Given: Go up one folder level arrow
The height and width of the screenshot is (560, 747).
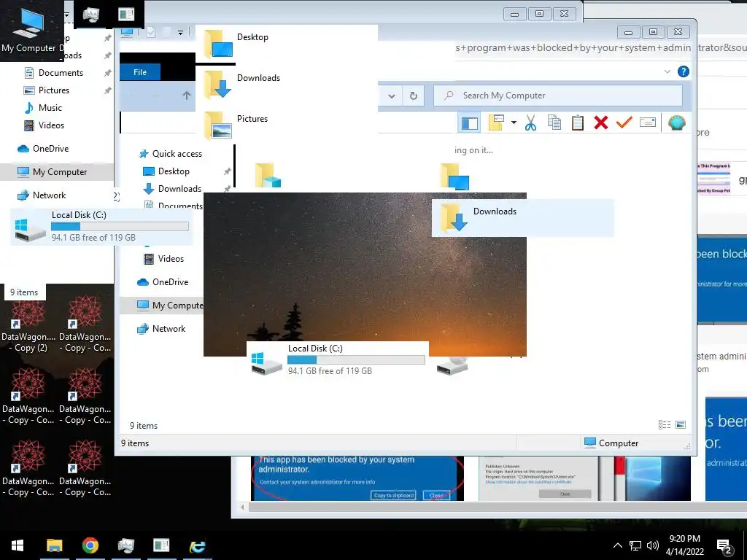Looking at the screenshot, I should (x=187, y=96).
